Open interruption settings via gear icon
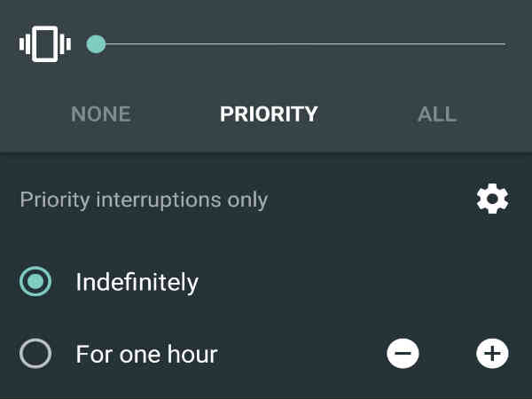This screenshot has width=532, height=399. 492,199
